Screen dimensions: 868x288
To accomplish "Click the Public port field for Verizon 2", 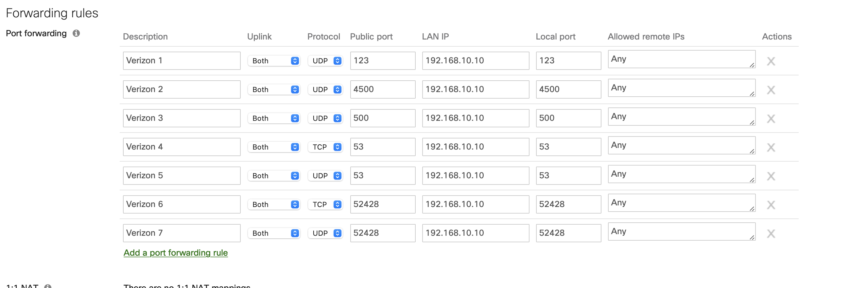I will [x=383, y=89].
